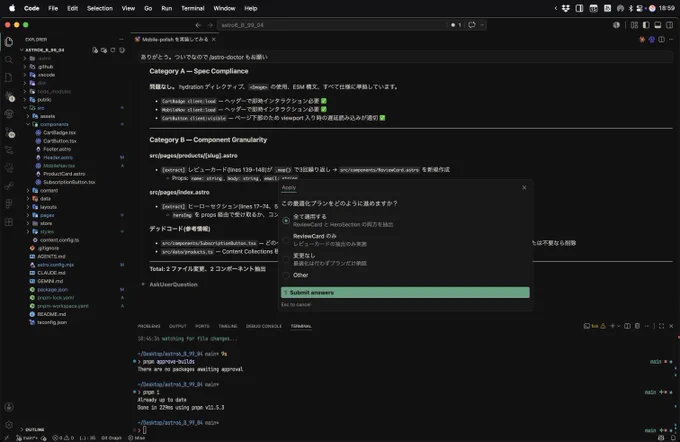Open the Terminal menu in the menu bar

(193, 8)
